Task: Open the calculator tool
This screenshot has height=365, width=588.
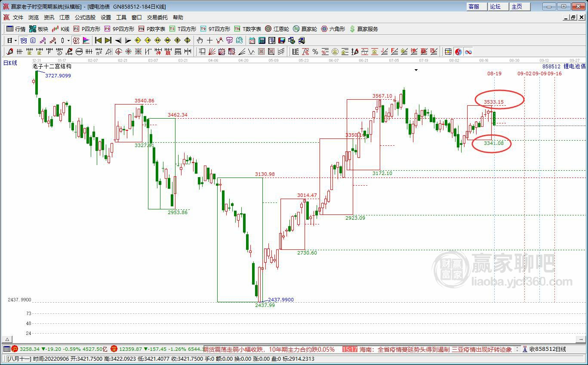Action: pos(262,40)
